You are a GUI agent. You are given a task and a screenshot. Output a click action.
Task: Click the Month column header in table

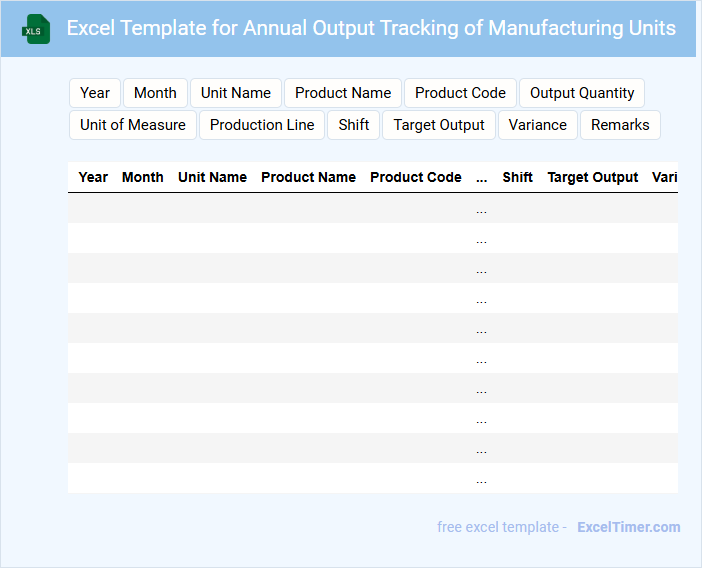pyautogui.click(x=143, y=177)
